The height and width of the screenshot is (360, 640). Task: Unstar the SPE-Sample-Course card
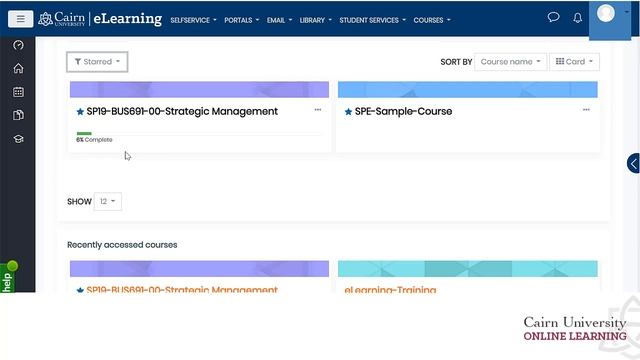click(x=348, y=111)
